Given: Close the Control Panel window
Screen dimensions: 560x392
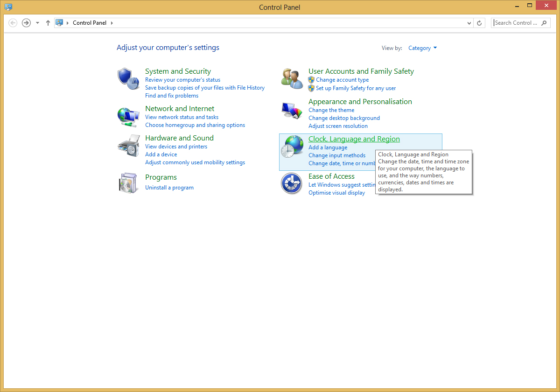Looking at the screenshot, I should (546, 6).
